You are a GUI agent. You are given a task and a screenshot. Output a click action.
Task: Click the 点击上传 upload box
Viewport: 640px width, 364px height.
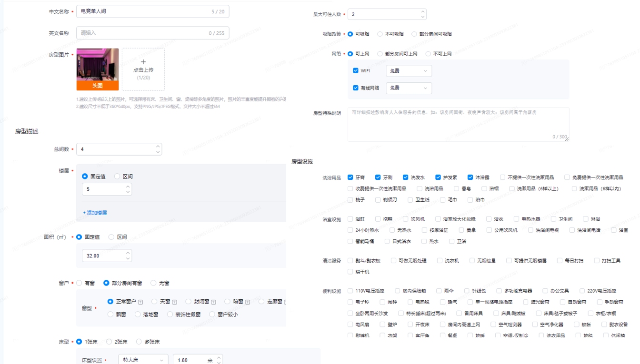pos(143,69)
